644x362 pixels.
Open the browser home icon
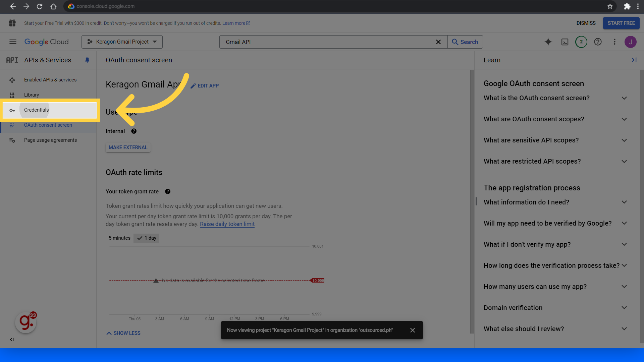pos(53,6)
